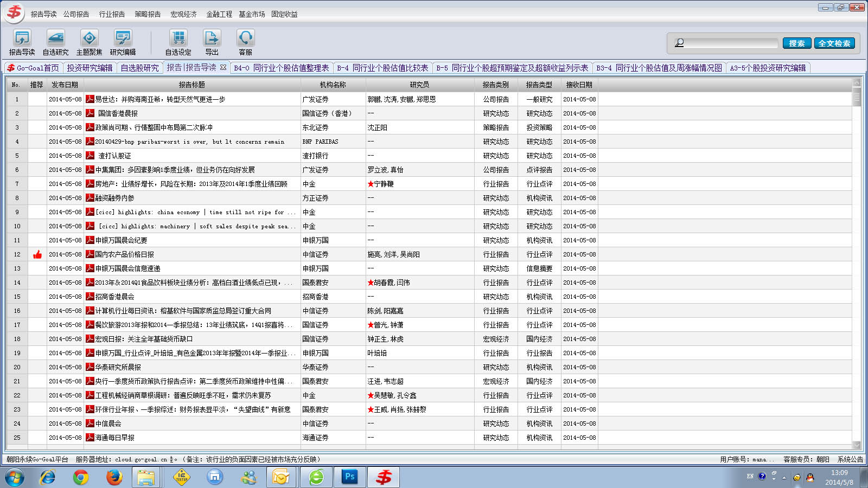Viewport: 868px width, 488px height.
Task: Open PDF icon for 国信香港晨报 row
Action: click(x=90, y=113)
